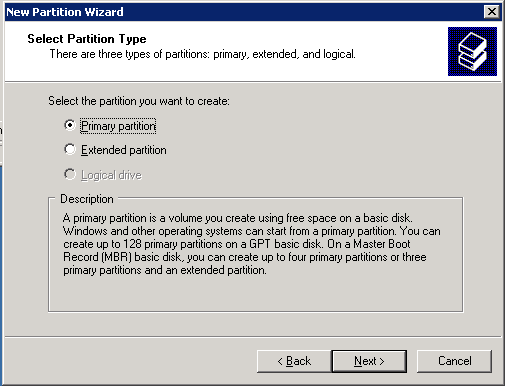Click the Extended partition label text
505x386 pixels.
124,150
